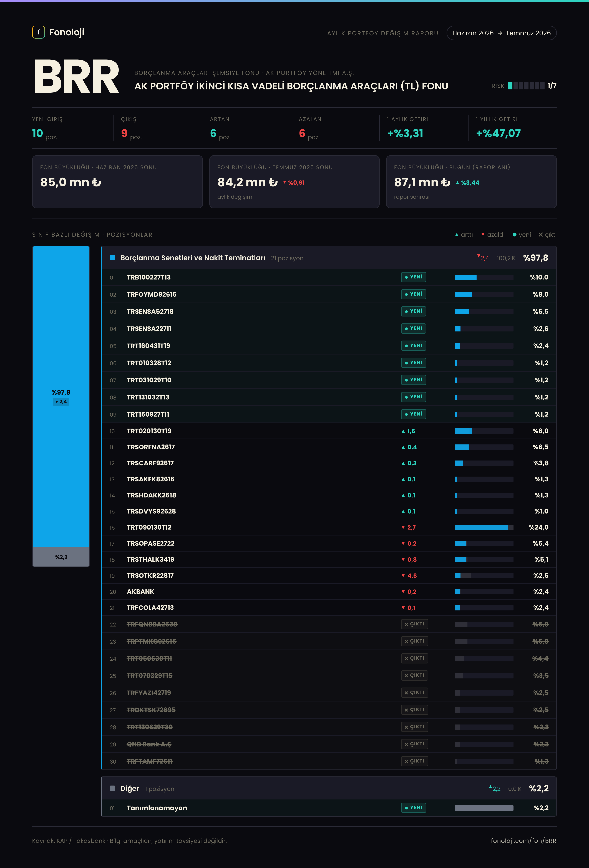Image resolution: width=589 pixels, height=868 pixels.
Task: Click the blue square beside Borçlanma Senetleri
Action: tap(112, 258)
